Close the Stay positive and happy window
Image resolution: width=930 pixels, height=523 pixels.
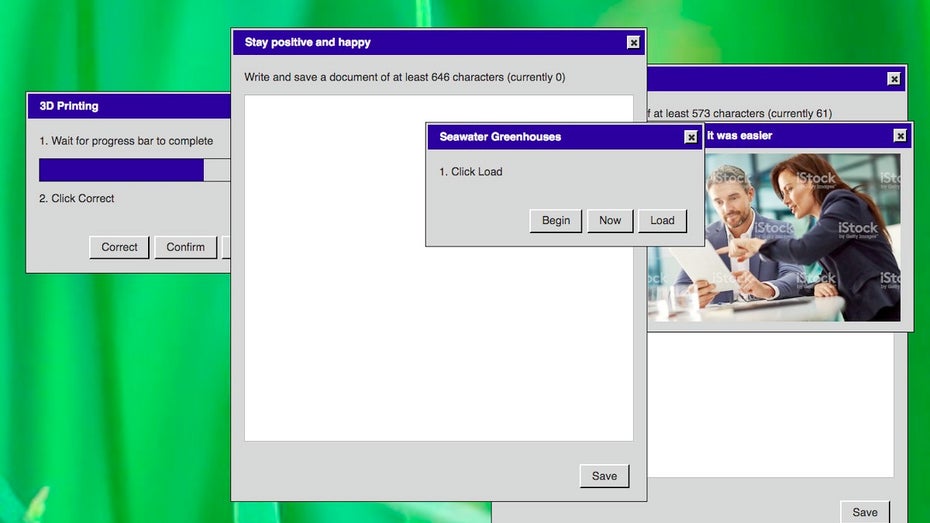click(x=633, y=42)
